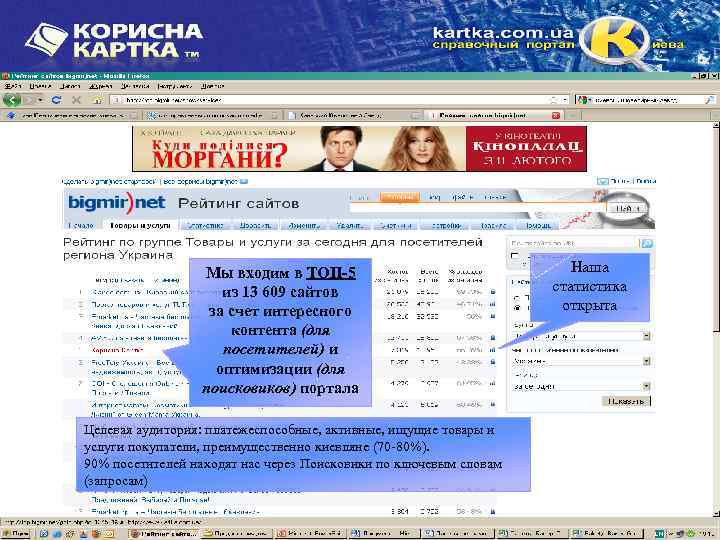Screen dimensions: 720x540
Task: Open statistics icon for the second ranked site
Action: (493, 304)
